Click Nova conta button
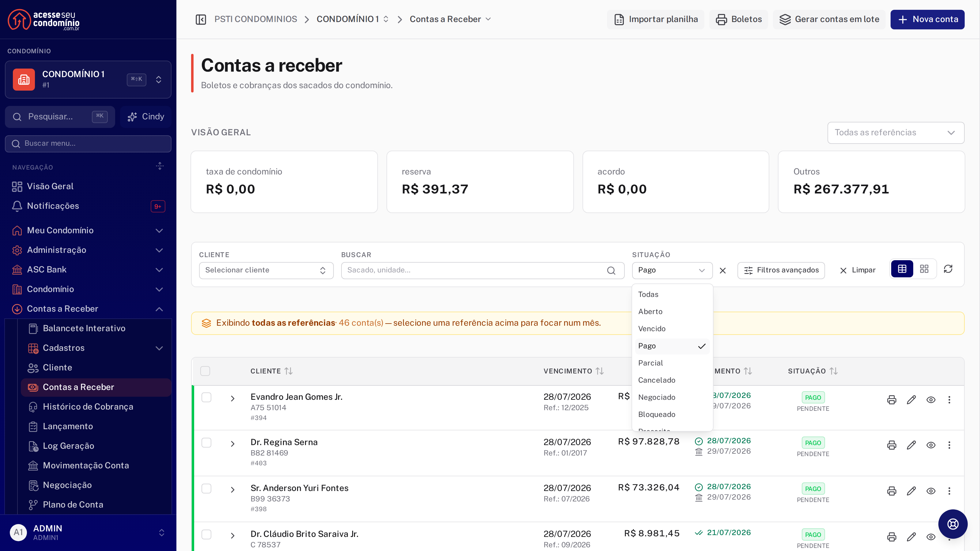Viewport: 980px width, 551px height. point(927,19)
